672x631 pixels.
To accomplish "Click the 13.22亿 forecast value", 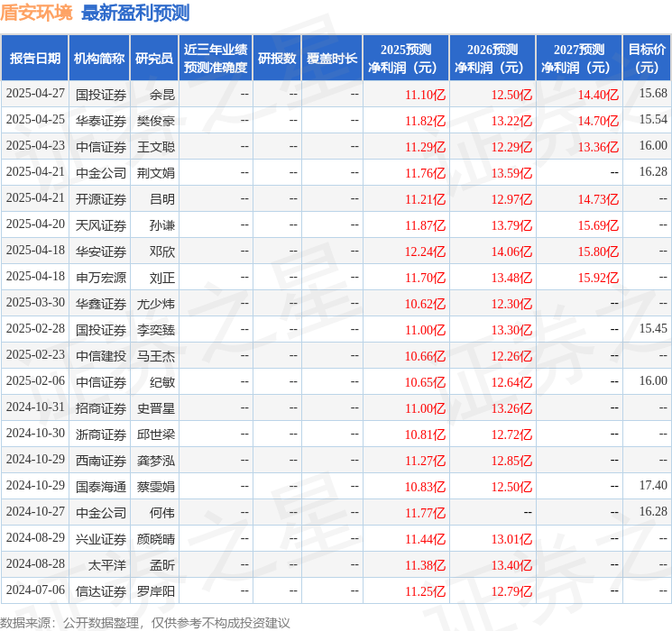I will click(x=511, y=121).
